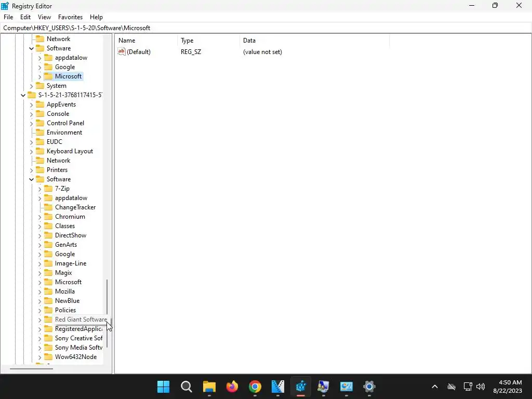532x399 pixels.
Task: Collapse the S-1-5-20 Software key
Action: 31,48
